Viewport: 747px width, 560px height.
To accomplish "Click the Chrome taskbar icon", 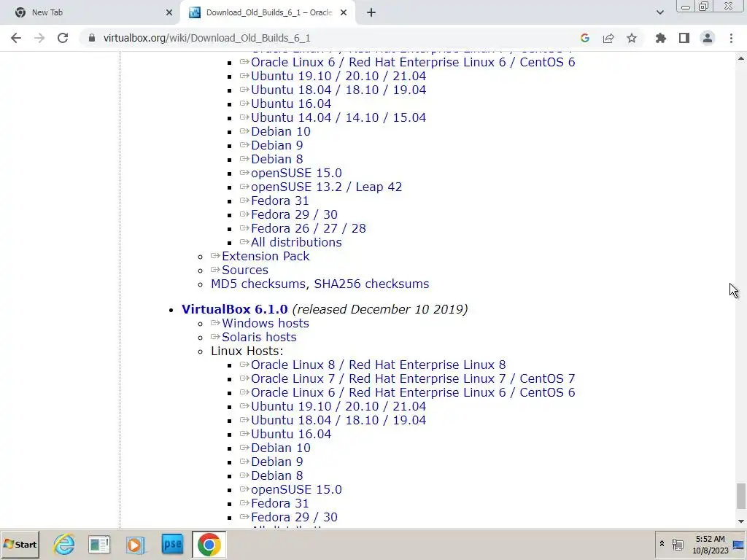I will click(209, 544).
